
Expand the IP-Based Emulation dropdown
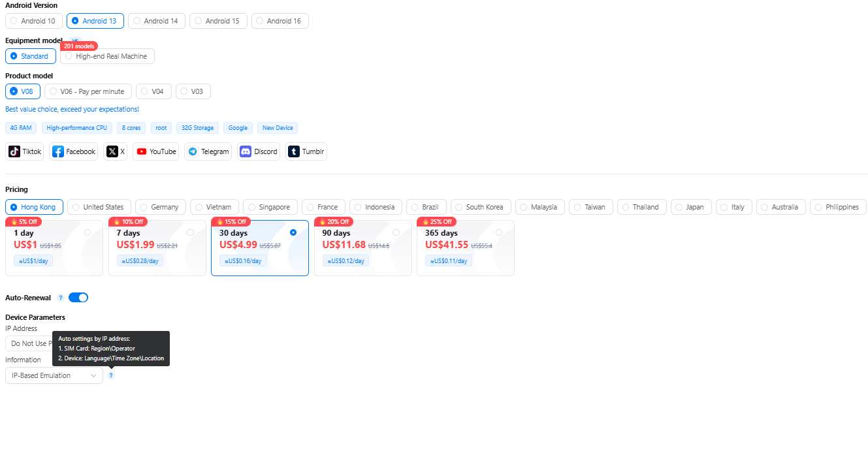click(x=54, y=375)
